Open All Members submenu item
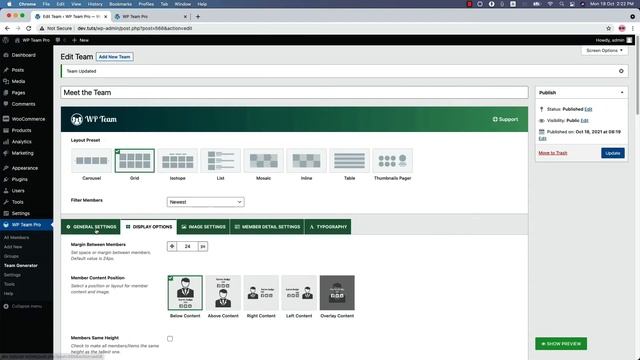 click(16, 238)
